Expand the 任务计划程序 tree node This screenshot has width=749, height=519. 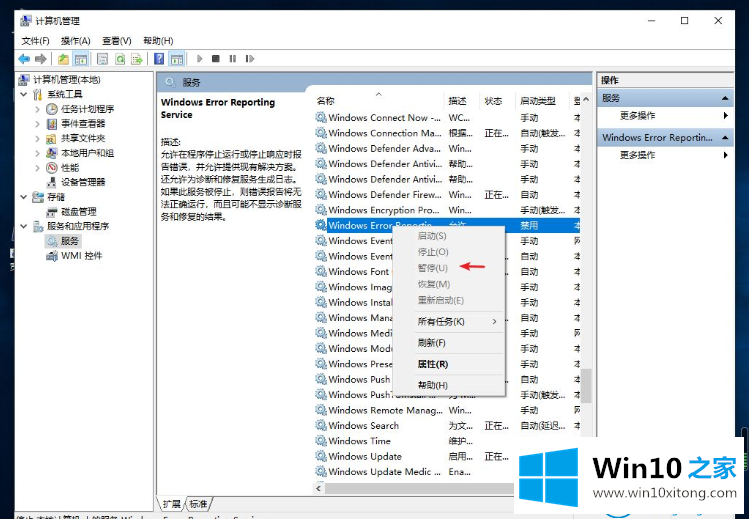tap(37, 109)
